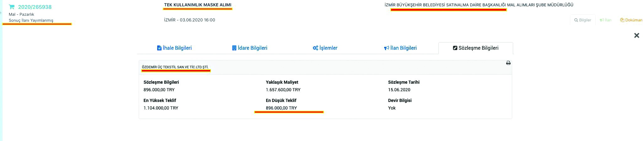Click the ÖZDEMİR ÜÇ TEKSTİL company header

pos(175,67)
